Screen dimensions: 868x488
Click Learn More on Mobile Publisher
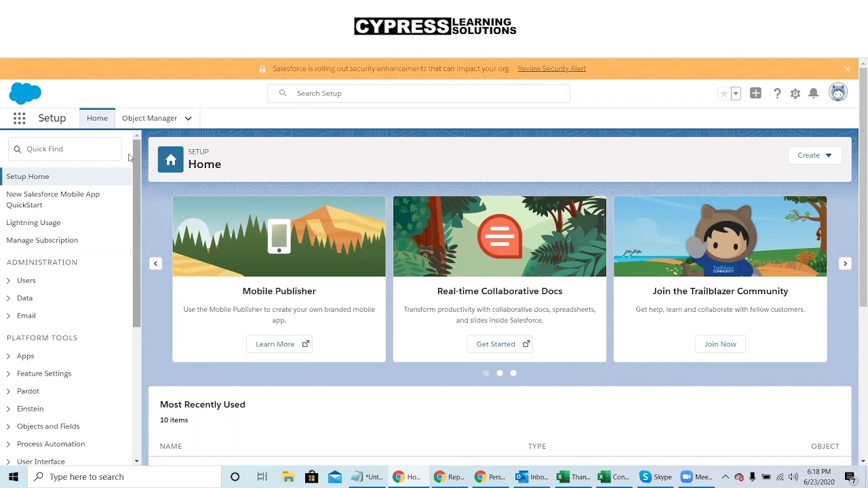[279, 344]
